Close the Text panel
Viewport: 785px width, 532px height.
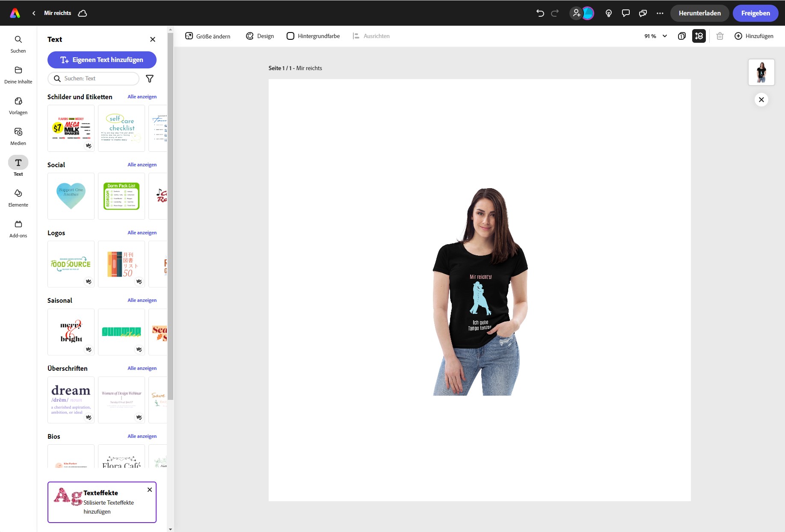pyautogui.click(x=153, y=39)
